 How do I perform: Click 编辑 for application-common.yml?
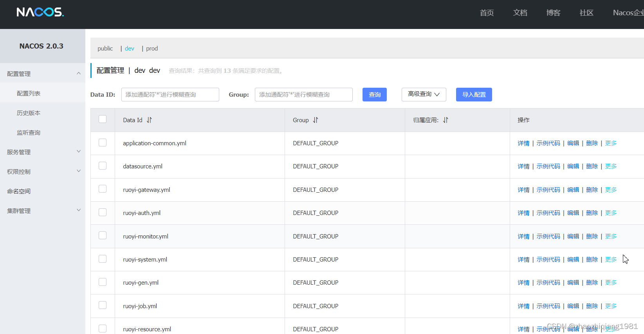tap(573, 143)
